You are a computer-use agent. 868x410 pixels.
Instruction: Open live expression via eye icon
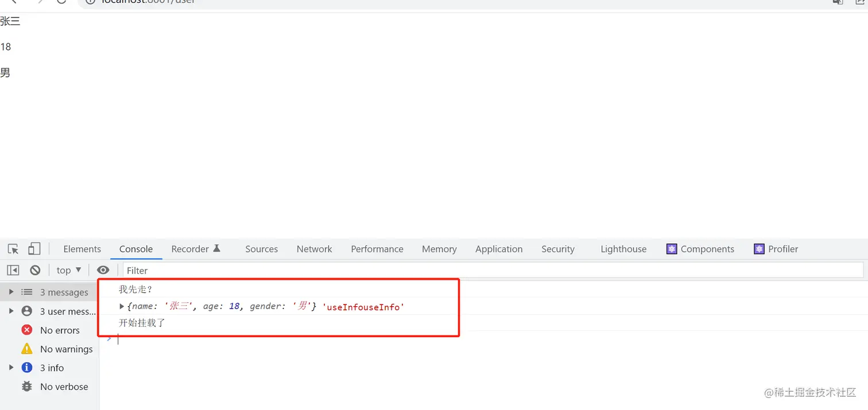coord(103,270)
